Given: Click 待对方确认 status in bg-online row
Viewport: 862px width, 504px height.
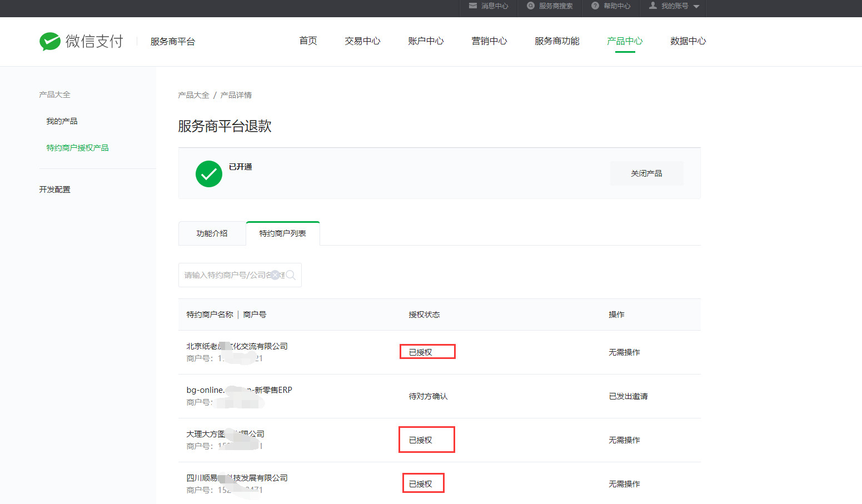Looking at the screenshot, I should pyautogui.click(x=428, y=396).
